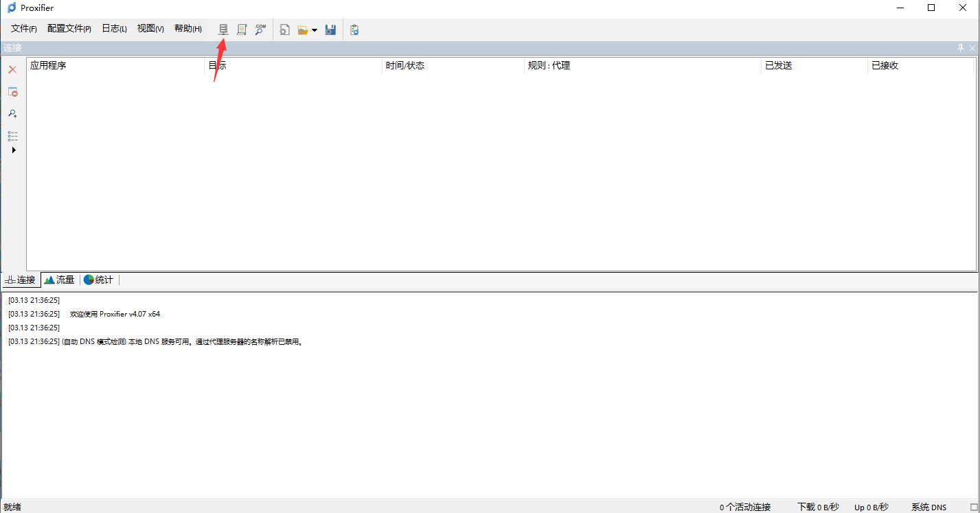Toggle the 连接 panel pin icon
Image resolution: width=980 pixels, height=513 pixels.
960,47
